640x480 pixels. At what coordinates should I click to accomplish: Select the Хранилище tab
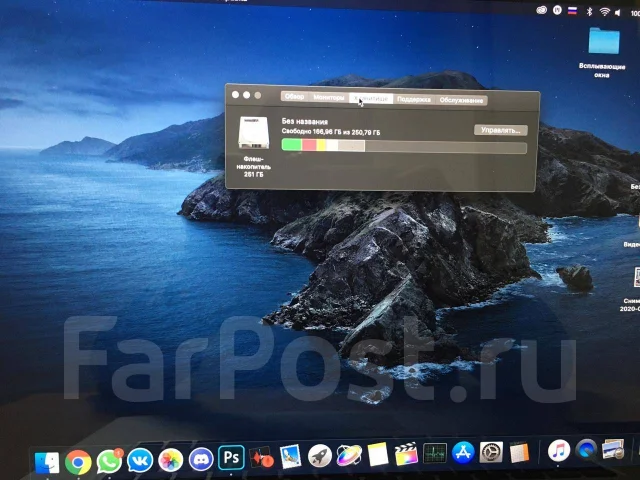pyautogui.click(x=371, y=98)
